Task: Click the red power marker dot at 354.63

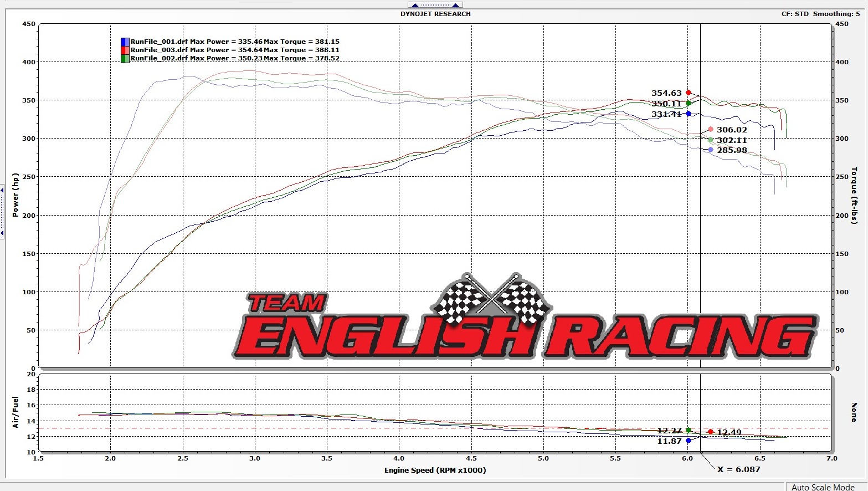Action: point(689,93)
